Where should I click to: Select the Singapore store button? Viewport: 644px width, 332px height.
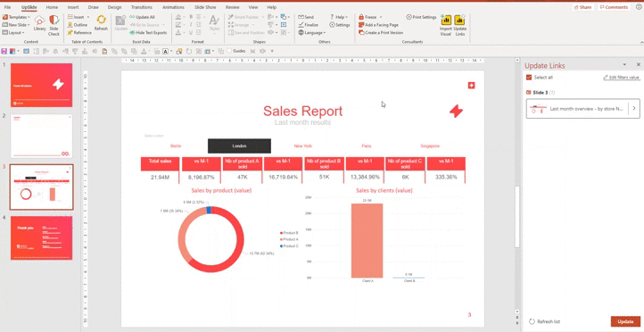click(x=430, y=145)
